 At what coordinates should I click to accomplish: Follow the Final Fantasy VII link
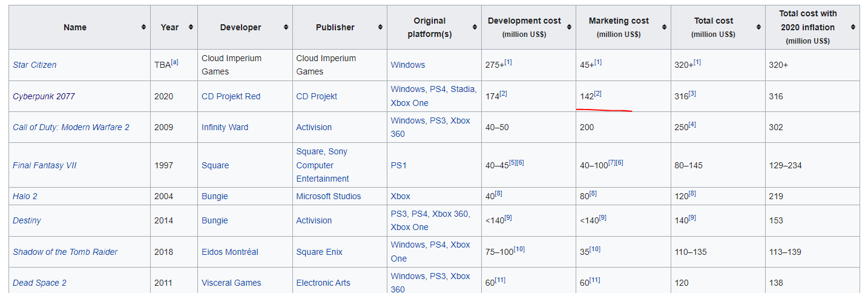point(44,165)
